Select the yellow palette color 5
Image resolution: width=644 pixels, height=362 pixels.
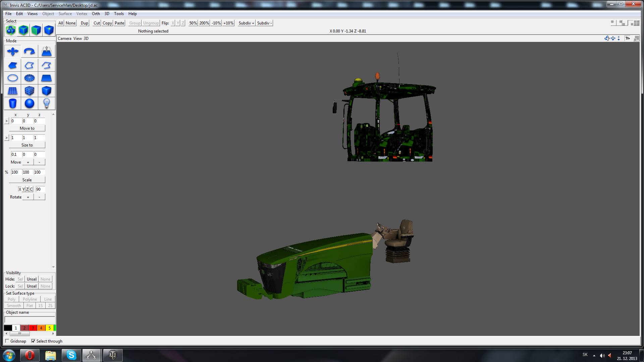tap(50, 328)
